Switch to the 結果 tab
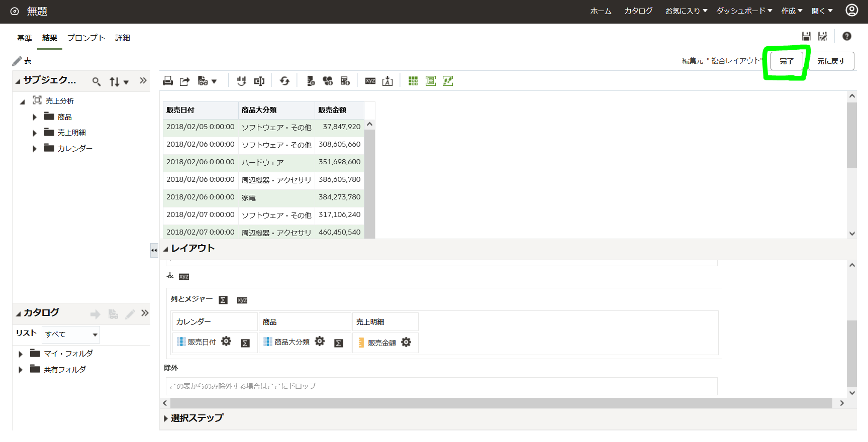The image size is (868, 442). [x=50, y=38]
